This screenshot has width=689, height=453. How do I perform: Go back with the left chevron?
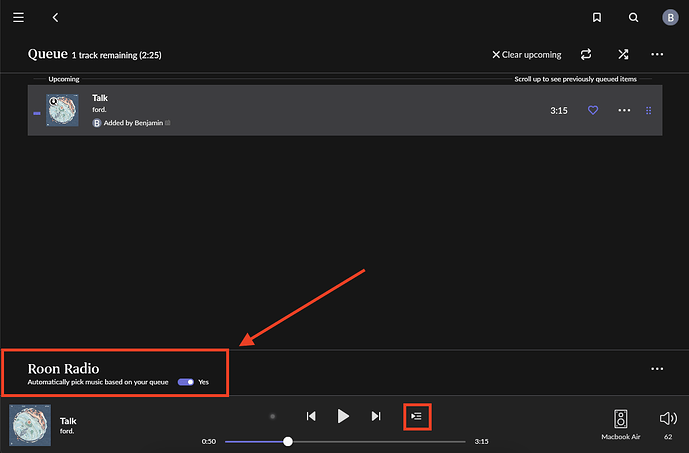(55, 18)
